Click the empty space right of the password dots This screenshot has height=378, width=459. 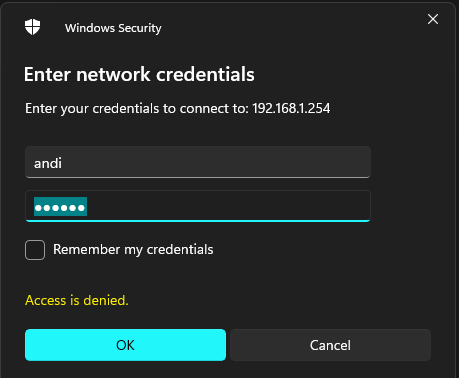click(227, 206)
